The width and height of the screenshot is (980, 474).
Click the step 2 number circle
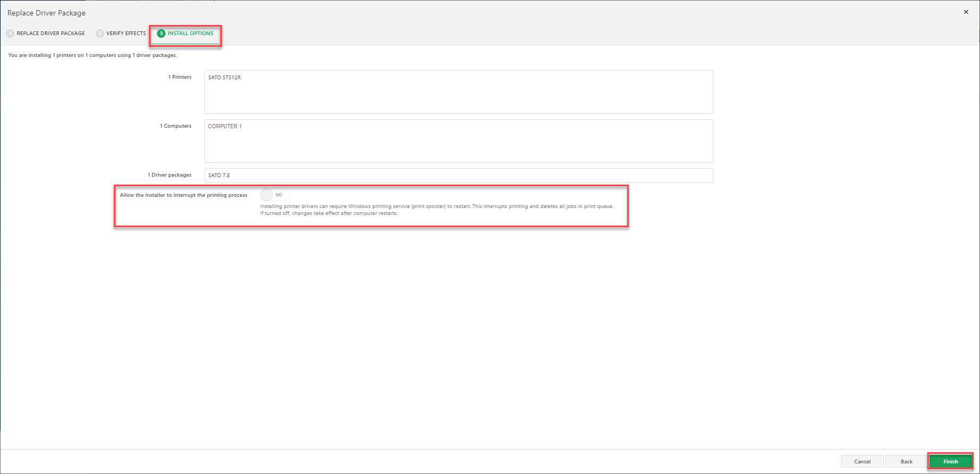99,34
